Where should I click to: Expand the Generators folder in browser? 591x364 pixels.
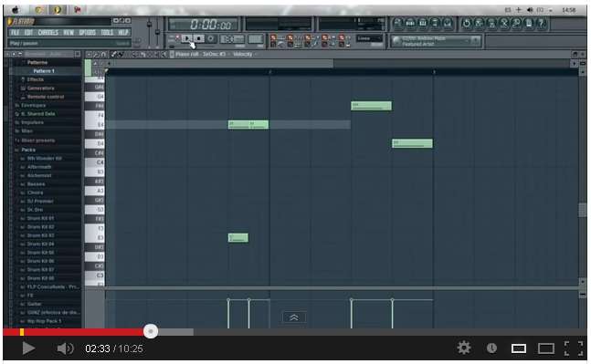click(x=41, y=88)
